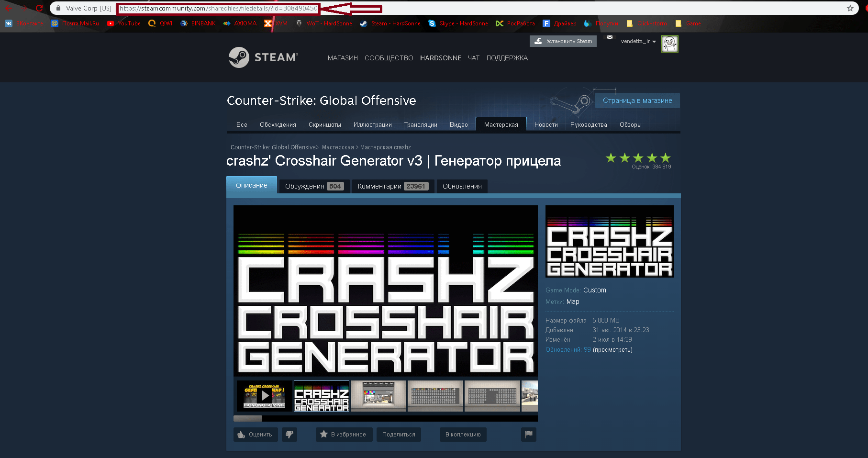Open the Обновления item tab

coord(462,186)
